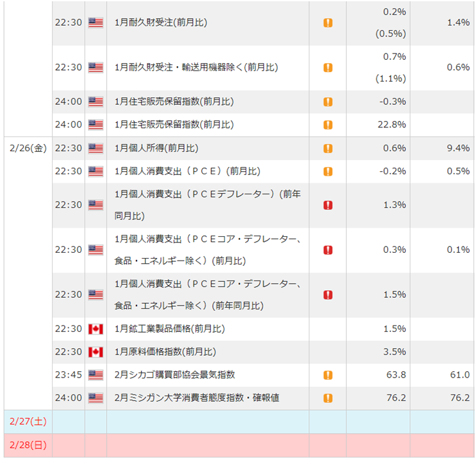Click the 0.7% value for 輸送用機器除く
Viewport: 476px width, 460px height.
395,57
